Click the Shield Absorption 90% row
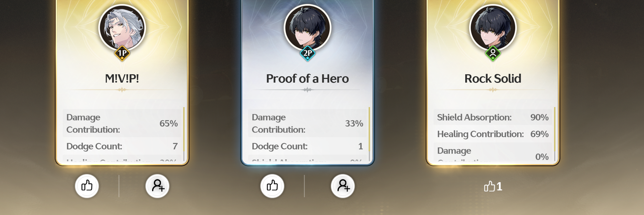This screenshot has width=644, height=215. 493,117
